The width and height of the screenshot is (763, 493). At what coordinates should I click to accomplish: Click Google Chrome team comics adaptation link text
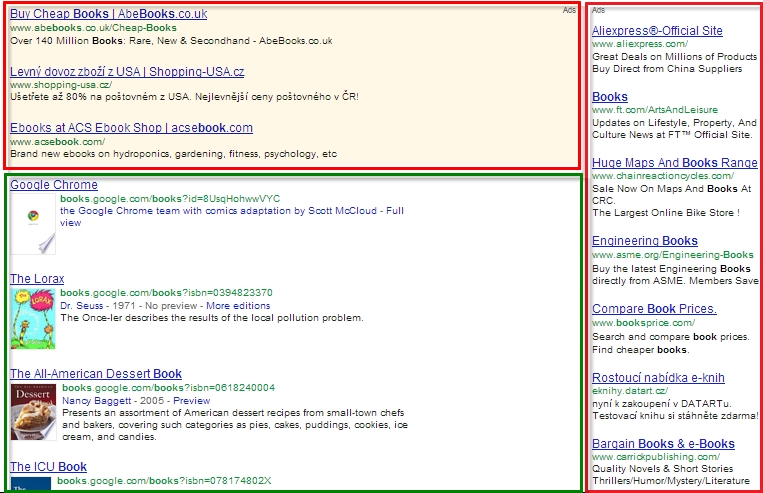pyautogui.click(x=232, y=217)
